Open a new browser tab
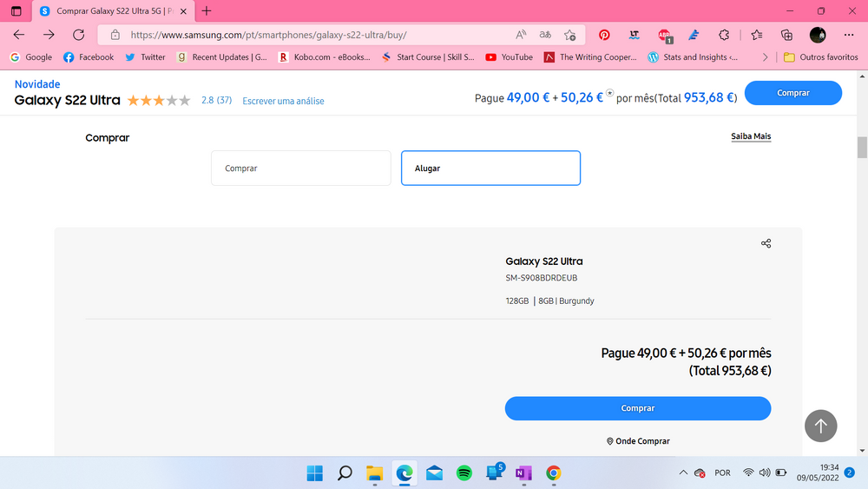Viewport: 868px width, 489px height. tap(207, 10)
